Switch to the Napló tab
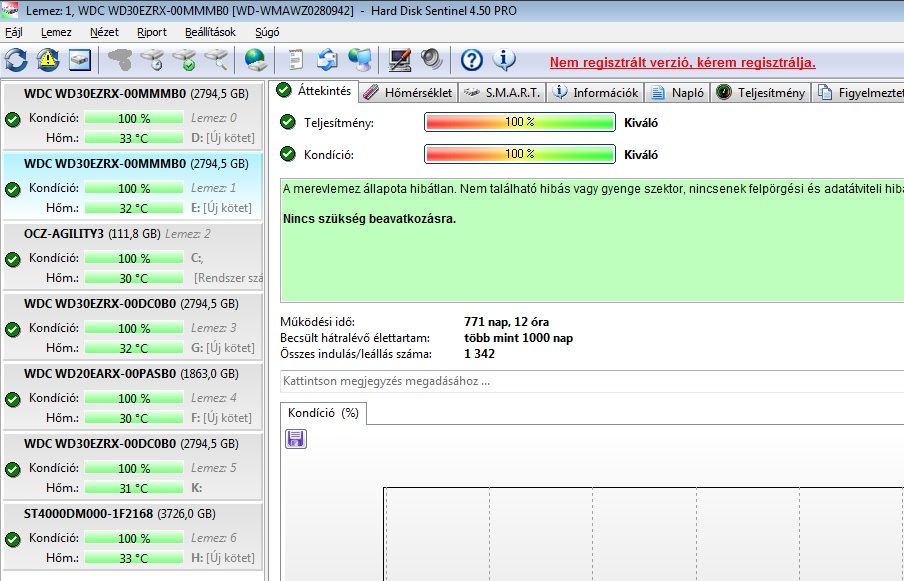The image size is (904, 581). [x=677, y=92]
